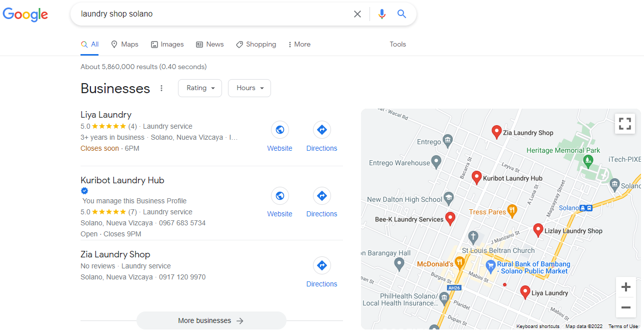Open Liya Laundry directions arrow icon

pyautogui.click(x=322, y=130)
